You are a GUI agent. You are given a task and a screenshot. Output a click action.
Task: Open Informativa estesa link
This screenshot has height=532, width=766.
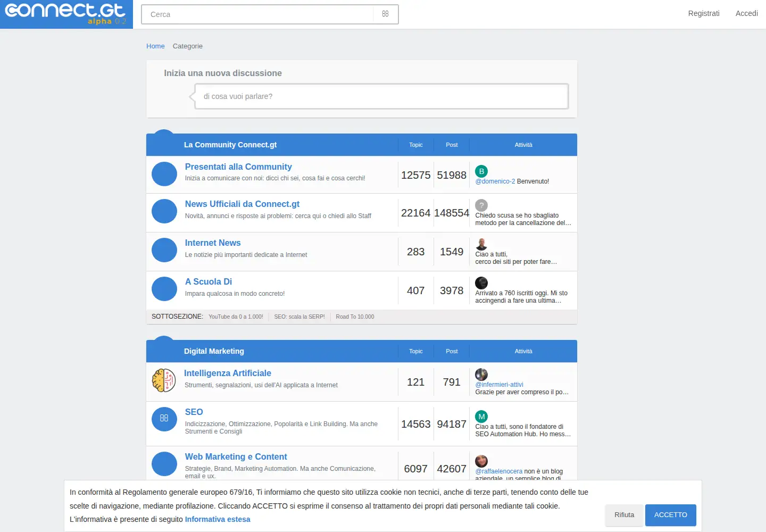coord(218,519)
